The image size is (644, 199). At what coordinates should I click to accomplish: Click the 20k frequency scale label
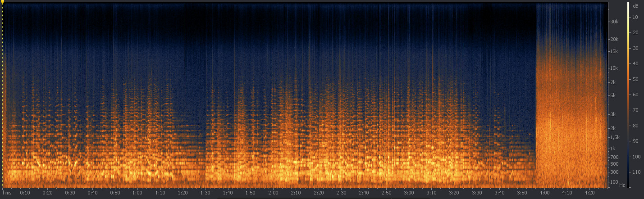613,39
